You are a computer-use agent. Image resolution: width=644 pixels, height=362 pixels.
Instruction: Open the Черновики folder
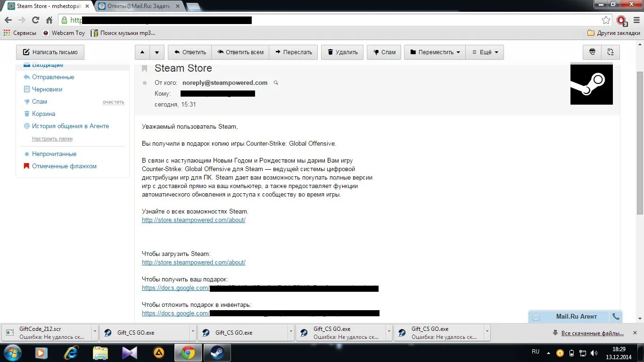click(47, 89)
